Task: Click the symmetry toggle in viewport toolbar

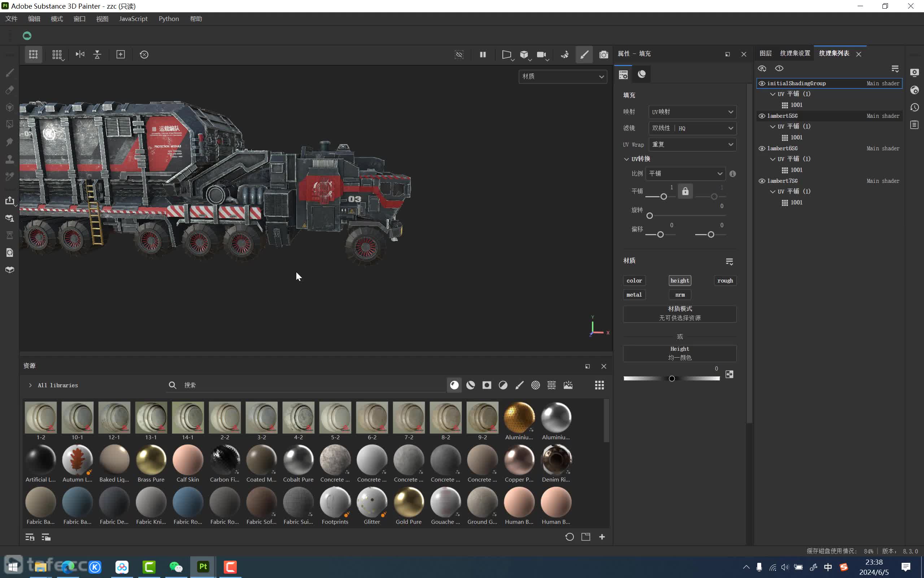Action: [x=80, y=54]
